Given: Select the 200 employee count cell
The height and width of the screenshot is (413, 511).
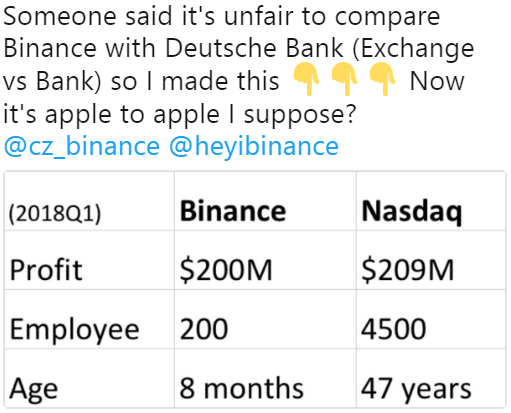Looking at the screenshot, I should [265, 319].
